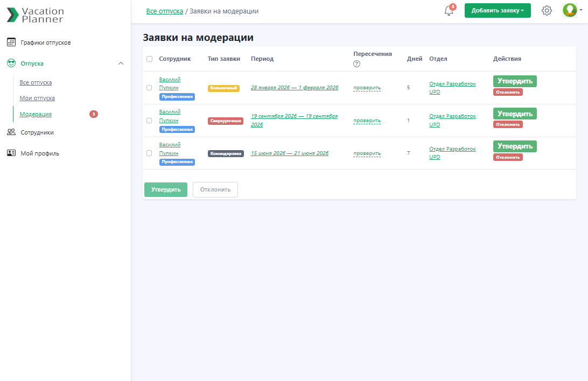Image resolution: width=588 pixels, height=381 pixels.
Task: Toggle the select-all checkbox in table header
Action: 150,59
